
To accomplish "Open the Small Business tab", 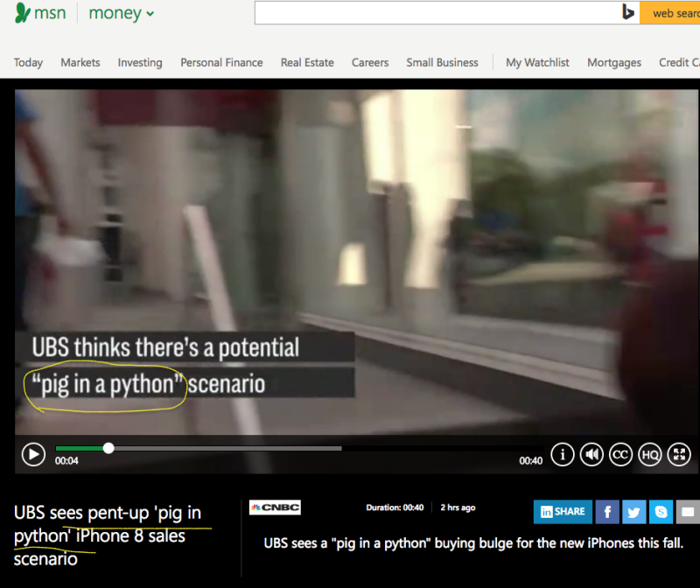I will 442,62.
